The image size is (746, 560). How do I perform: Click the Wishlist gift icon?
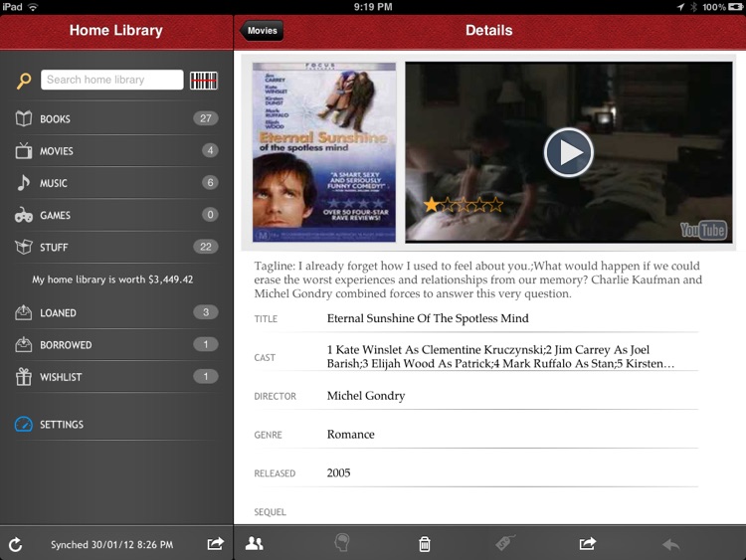tap(23, 377)
